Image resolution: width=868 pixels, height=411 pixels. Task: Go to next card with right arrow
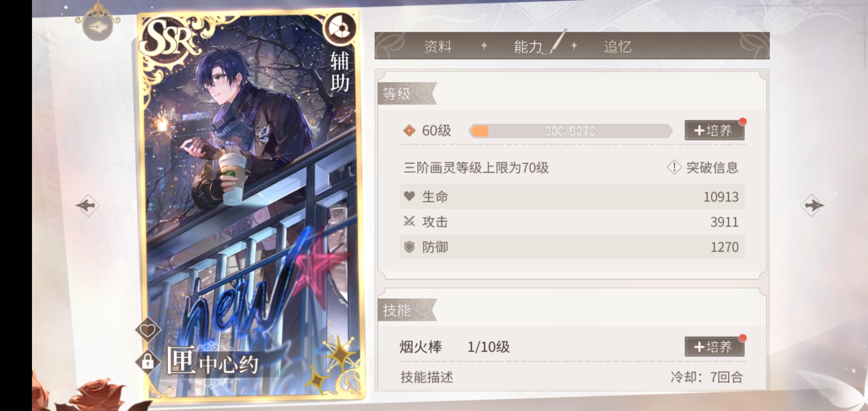tap(812, 205)
